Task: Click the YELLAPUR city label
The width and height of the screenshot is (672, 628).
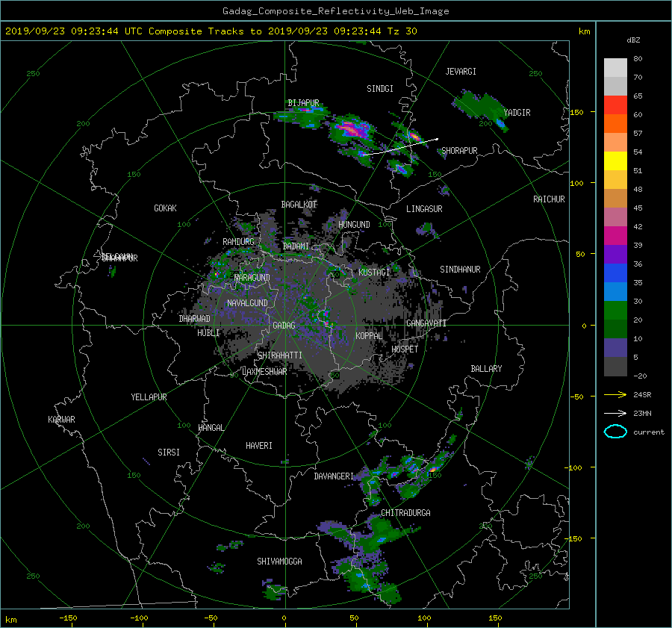Action: click(x=149, y=397)
